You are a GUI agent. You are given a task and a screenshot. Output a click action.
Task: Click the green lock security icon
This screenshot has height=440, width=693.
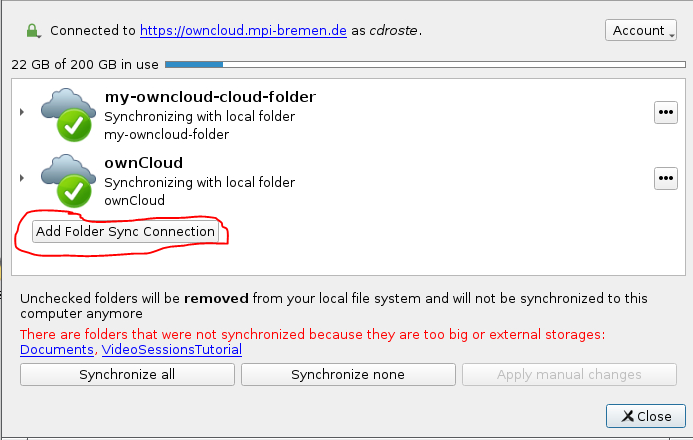click(33, 31)
